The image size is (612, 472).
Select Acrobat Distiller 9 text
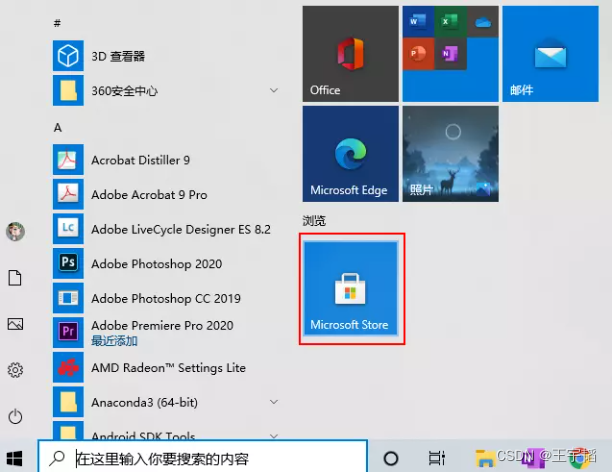tap(141, 160)
